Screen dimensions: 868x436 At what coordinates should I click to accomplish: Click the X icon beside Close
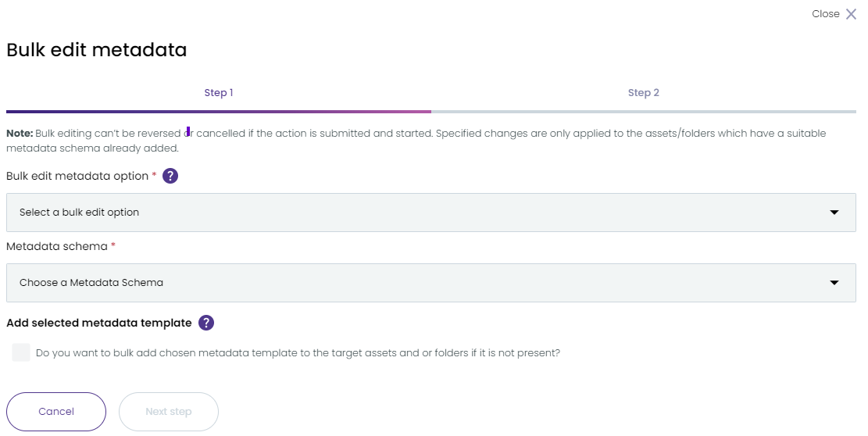852,14
